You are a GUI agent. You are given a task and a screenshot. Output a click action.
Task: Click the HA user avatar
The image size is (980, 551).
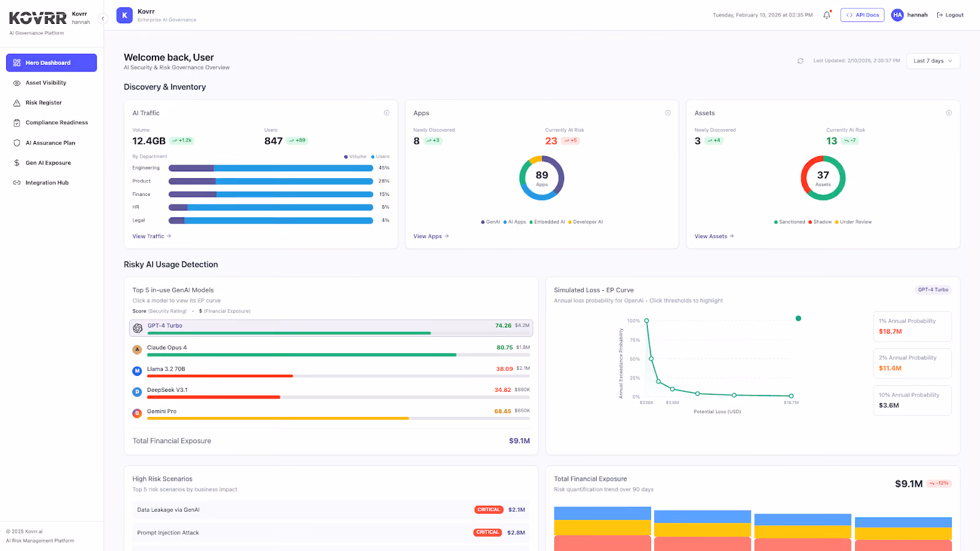click(897, 15)
